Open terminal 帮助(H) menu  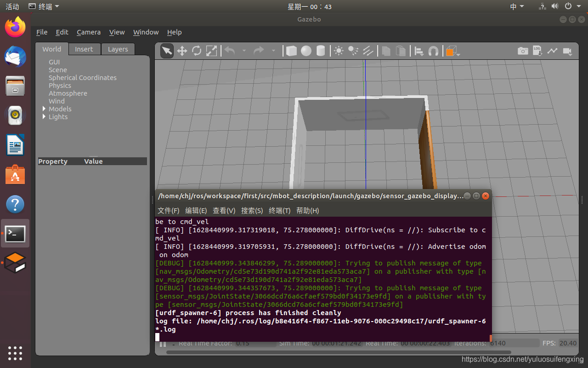click(x=308, y=210)
